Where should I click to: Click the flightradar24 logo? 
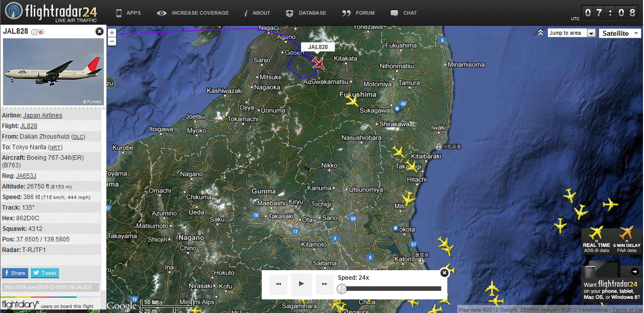pos(50,13)
